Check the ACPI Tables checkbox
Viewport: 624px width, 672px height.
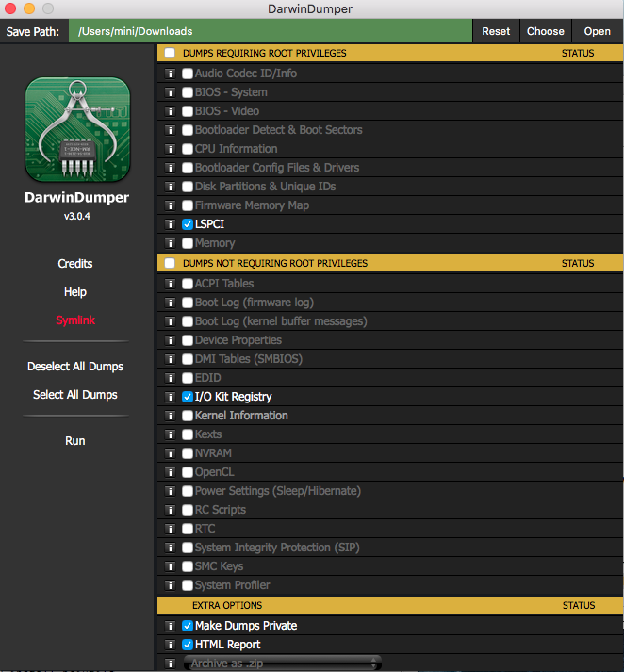coord(188,284)
